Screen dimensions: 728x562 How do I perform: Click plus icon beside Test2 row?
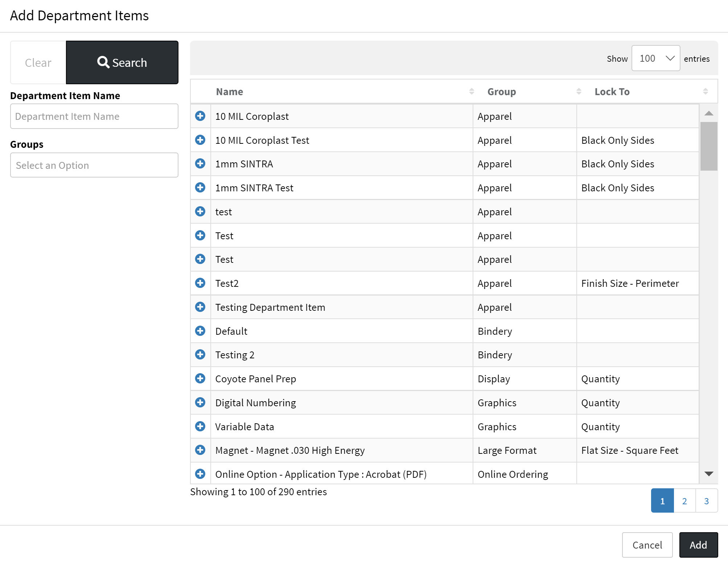pos(200,283)
